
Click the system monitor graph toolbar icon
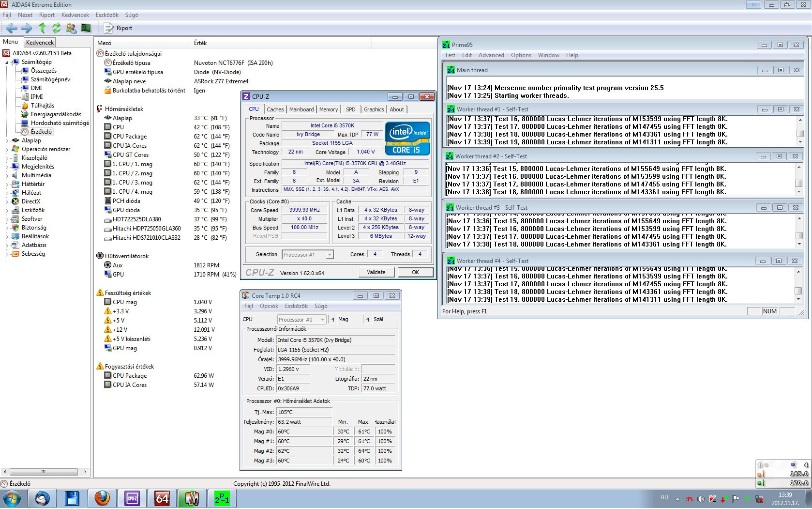[86, 28]
